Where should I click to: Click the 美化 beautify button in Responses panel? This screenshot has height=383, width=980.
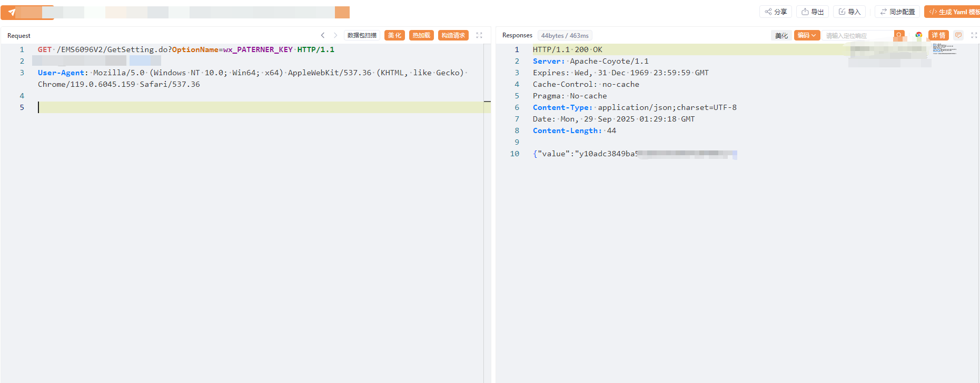coord(781,35)
